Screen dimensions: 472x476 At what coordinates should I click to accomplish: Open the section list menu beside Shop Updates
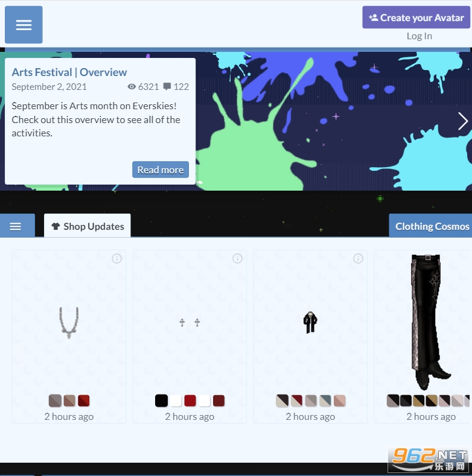coord(16,226)
